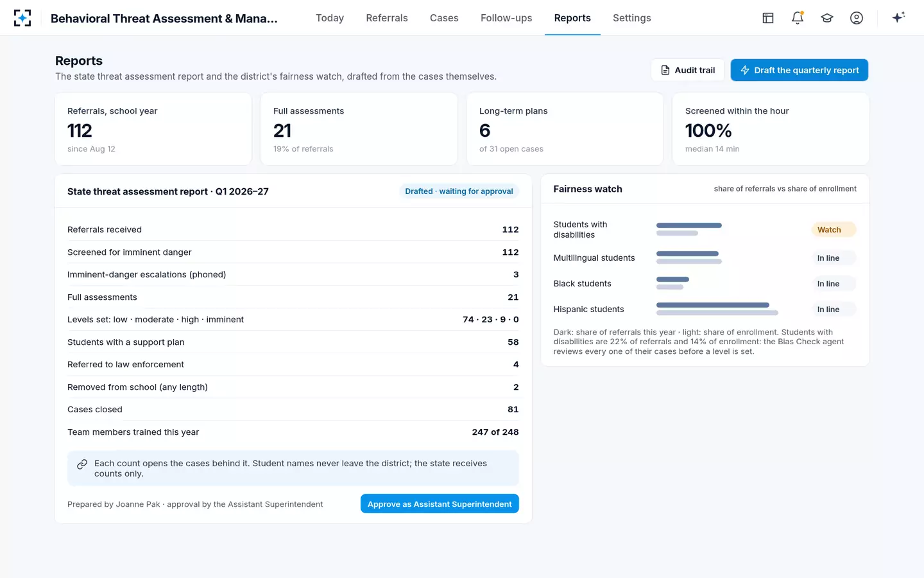Screen dimensions: 924x578
Task: Click the Multilingual students bar chart
Action: (689, 258)
